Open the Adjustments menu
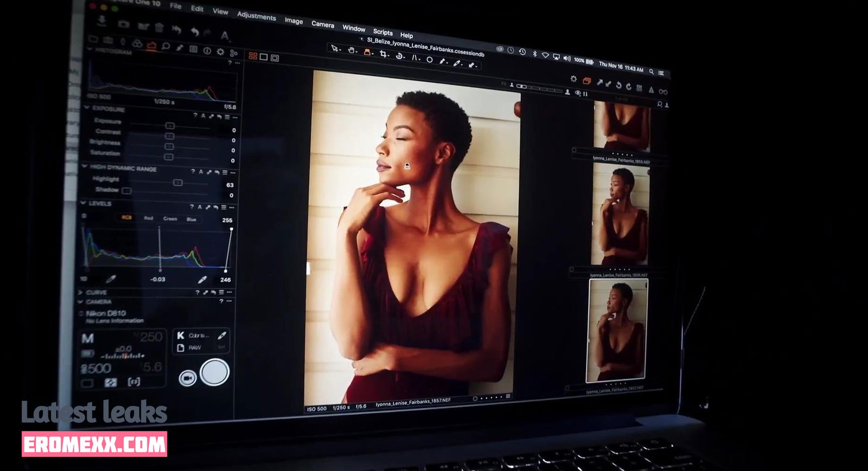 (257, 16)
